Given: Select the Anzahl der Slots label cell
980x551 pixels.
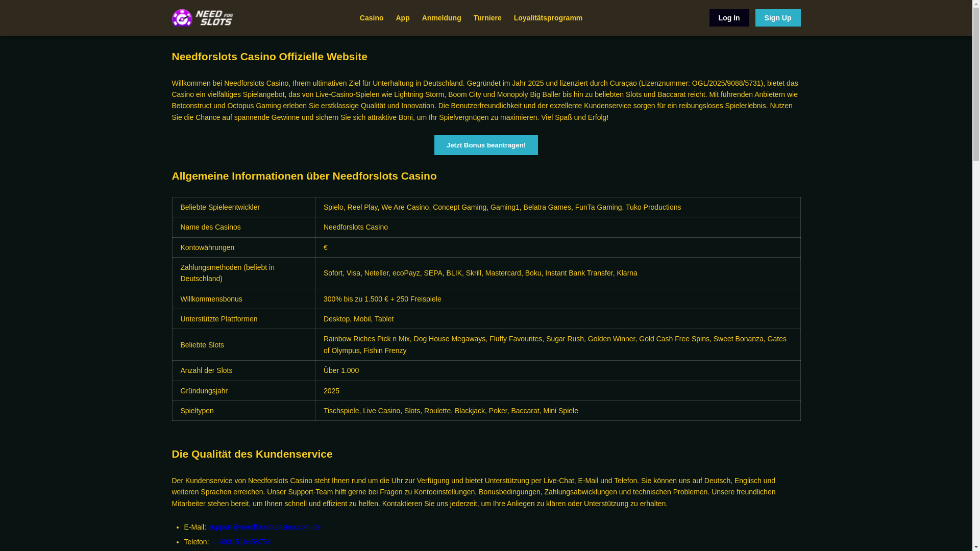Looking at the screenshot, I should point(243,370).
